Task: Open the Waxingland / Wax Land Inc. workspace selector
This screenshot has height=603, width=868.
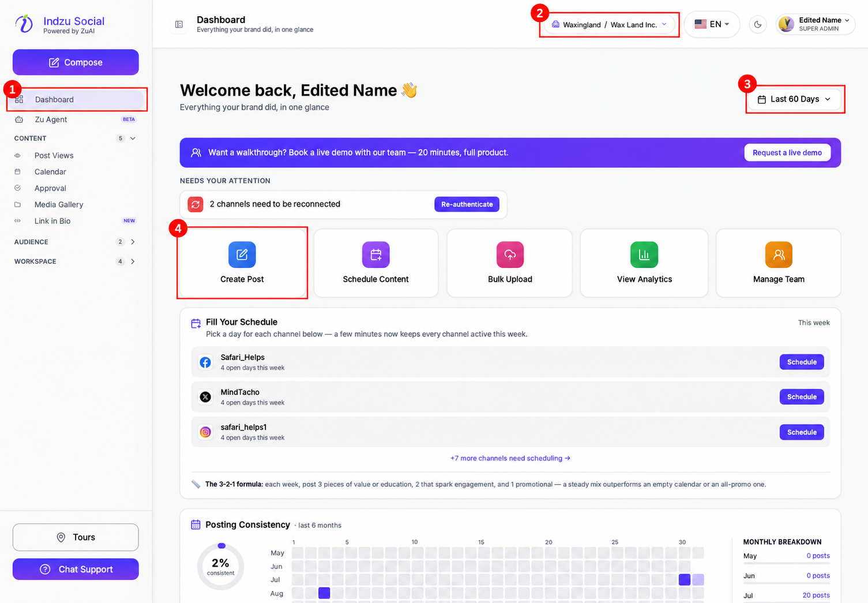Action: coord(609,24)
